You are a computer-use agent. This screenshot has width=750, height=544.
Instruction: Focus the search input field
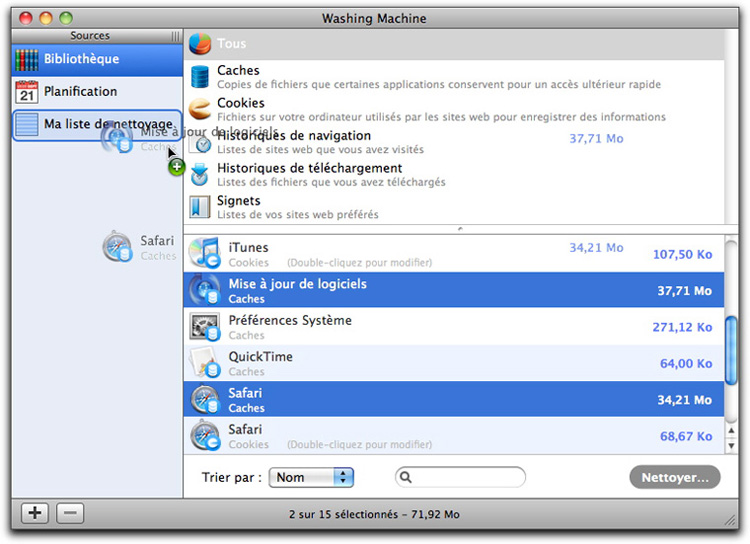coord(460,477)
